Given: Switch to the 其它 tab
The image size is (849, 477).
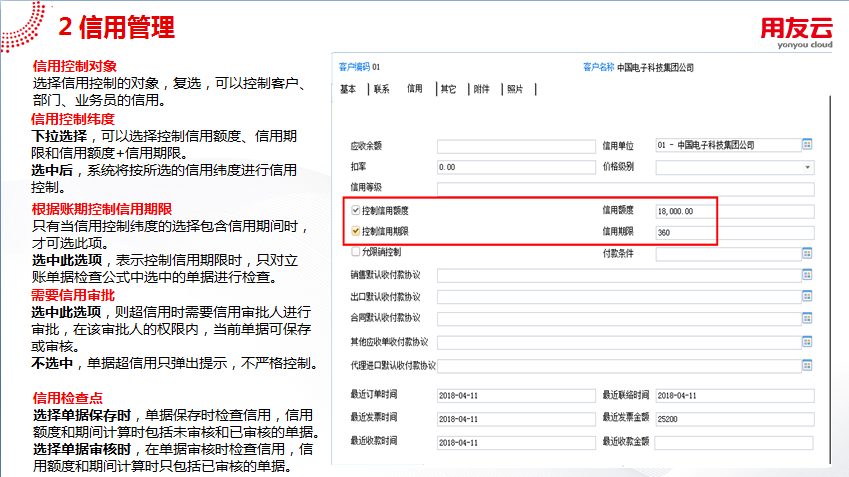Looking at the screenshot, I should [x=448, y=89].
